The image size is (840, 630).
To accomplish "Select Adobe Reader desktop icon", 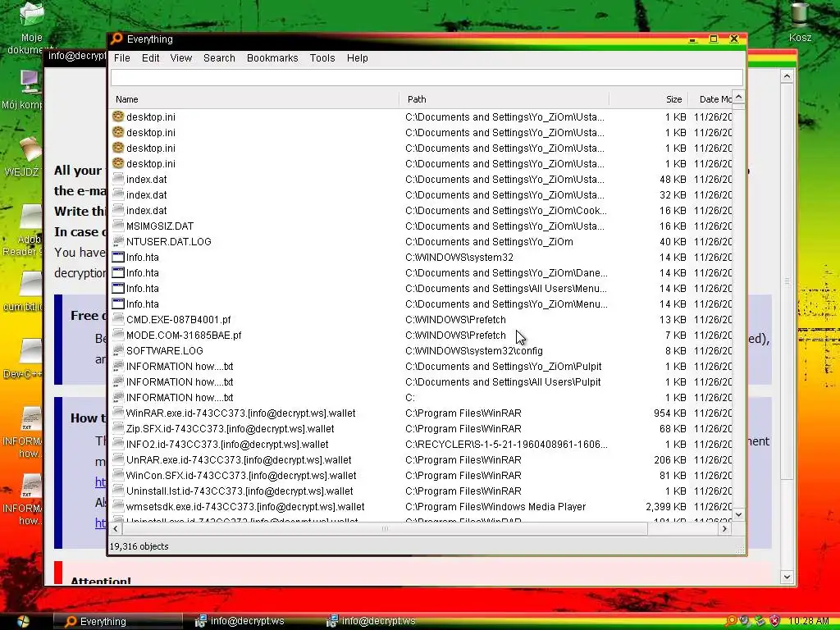I will [x=22, y=231].
